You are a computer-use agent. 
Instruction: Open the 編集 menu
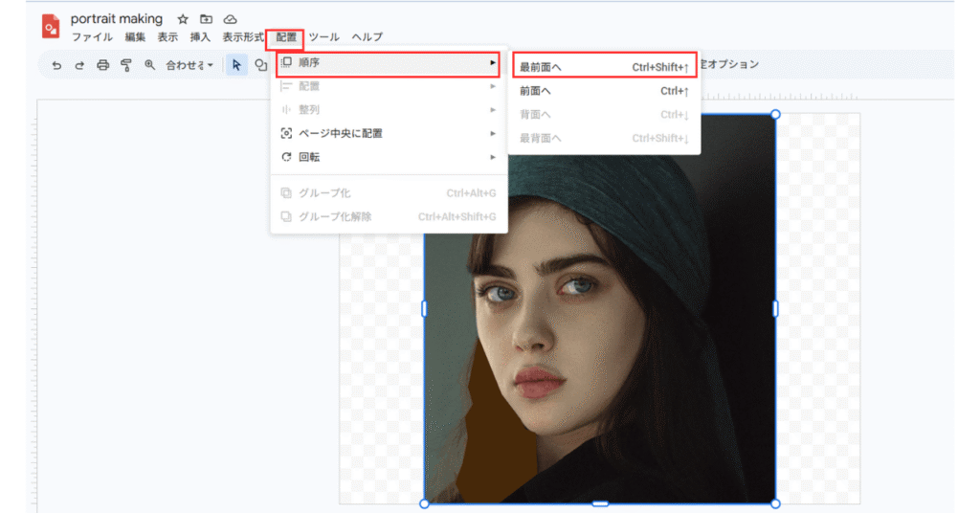coord(135,37)
